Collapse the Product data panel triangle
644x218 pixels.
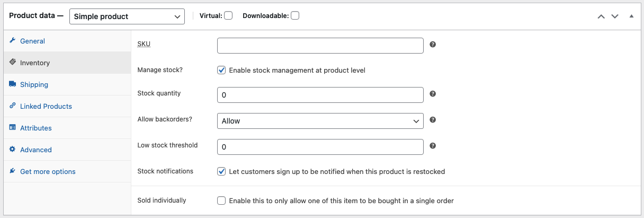tap(631, 16)
